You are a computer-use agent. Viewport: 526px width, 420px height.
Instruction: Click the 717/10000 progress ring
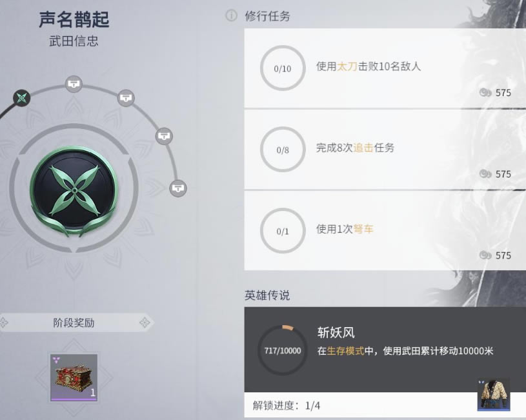(283, 350)
